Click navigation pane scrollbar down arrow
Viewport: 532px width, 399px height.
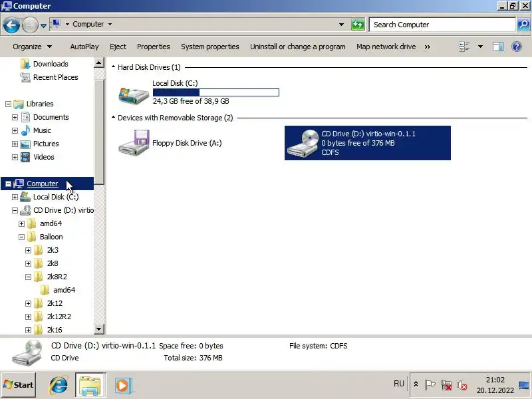(98, 329)
